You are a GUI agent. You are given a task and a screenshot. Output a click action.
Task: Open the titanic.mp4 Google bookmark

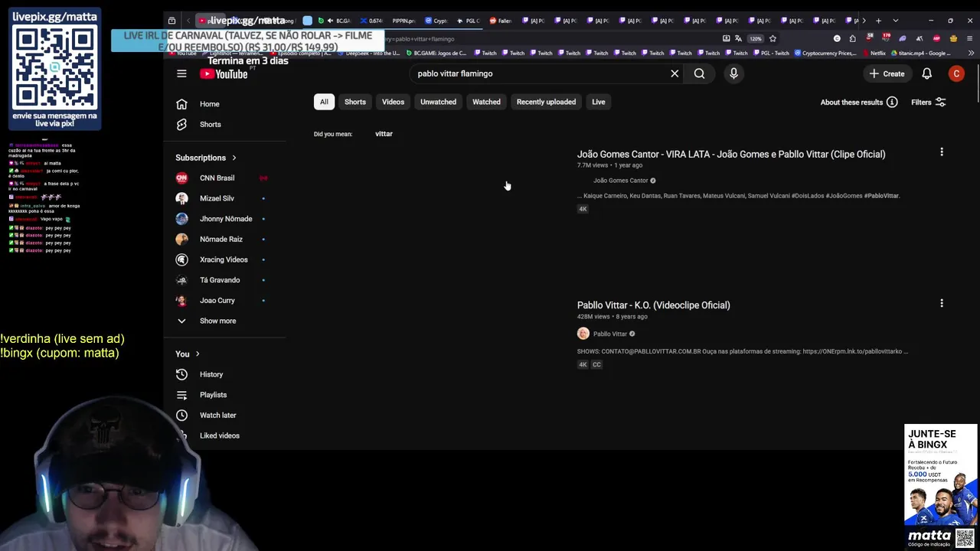point(921,54)
